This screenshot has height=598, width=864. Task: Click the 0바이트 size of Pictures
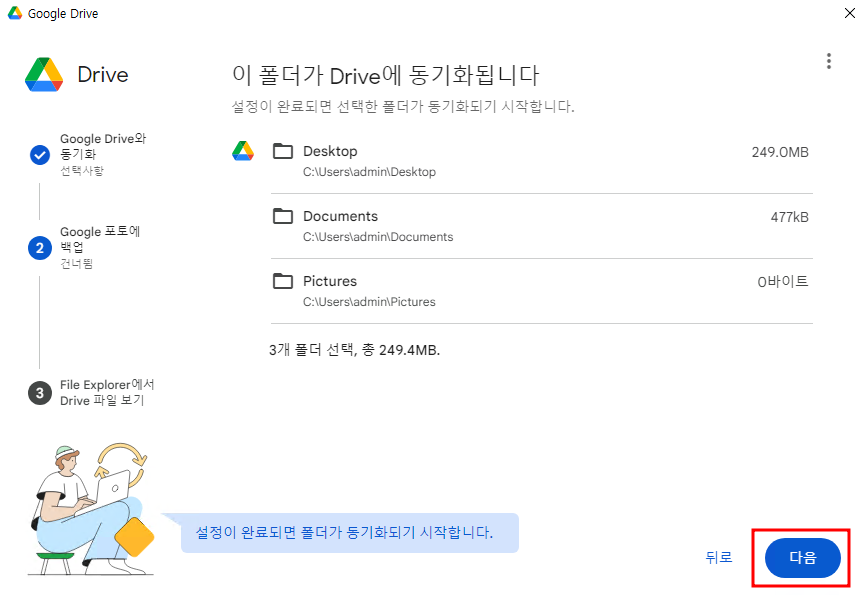tap(782, 282)
